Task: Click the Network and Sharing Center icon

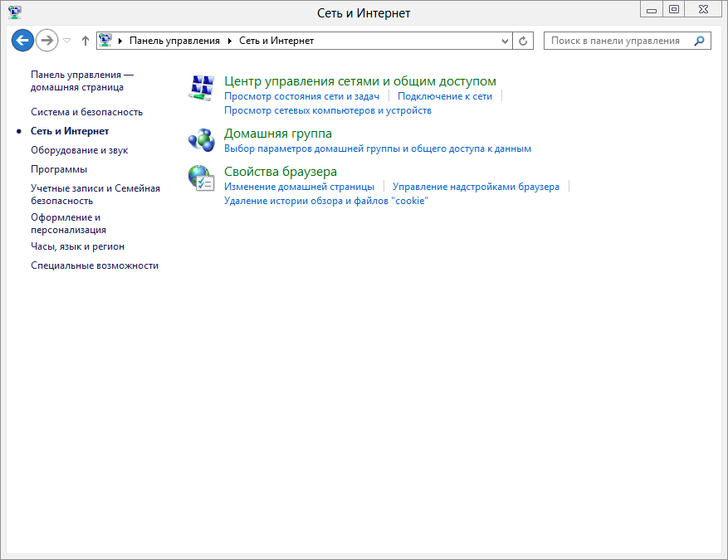Action: click(202, 87)
